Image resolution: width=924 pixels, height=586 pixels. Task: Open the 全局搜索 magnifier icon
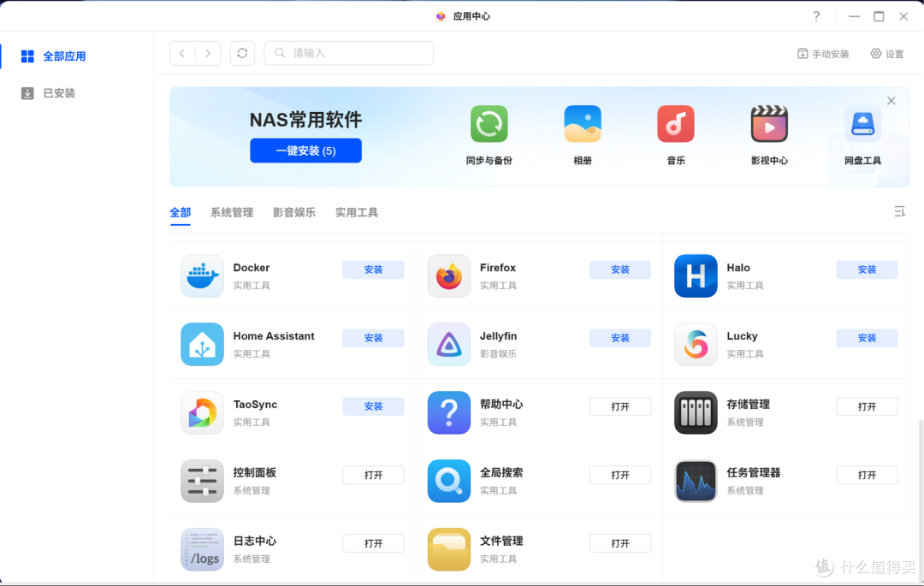449,481
